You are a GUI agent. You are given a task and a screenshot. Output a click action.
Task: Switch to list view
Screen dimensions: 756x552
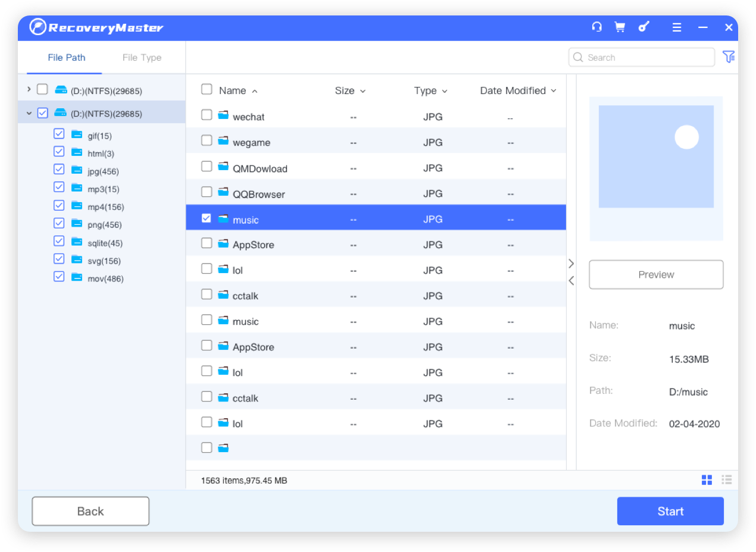(x=727, y=479)
